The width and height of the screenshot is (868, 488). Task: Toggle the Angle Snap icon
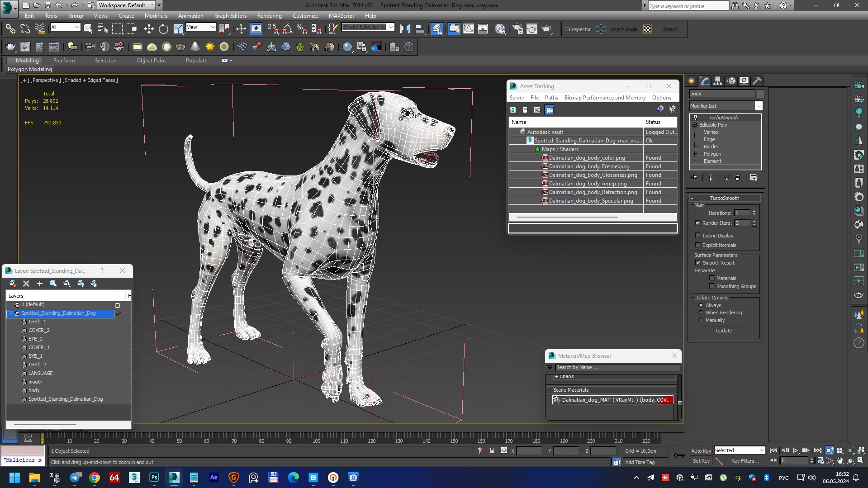(x=287, y=29)
